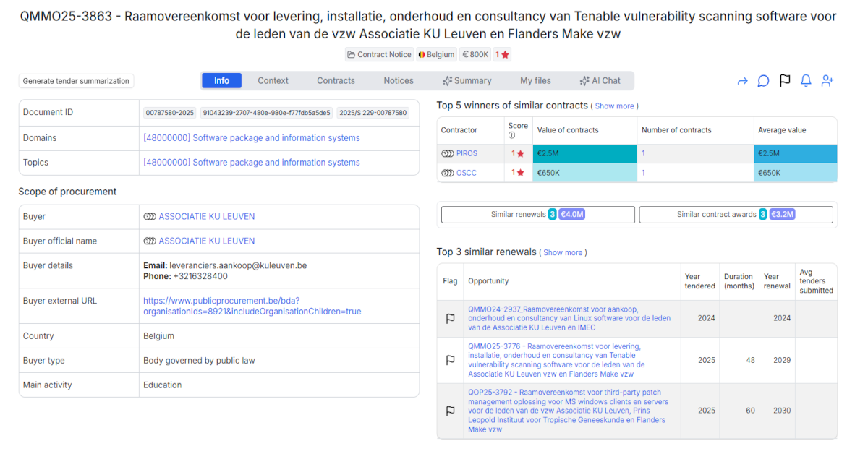
Task: Open the share action via arrow icon
Action: coord(742,81)
